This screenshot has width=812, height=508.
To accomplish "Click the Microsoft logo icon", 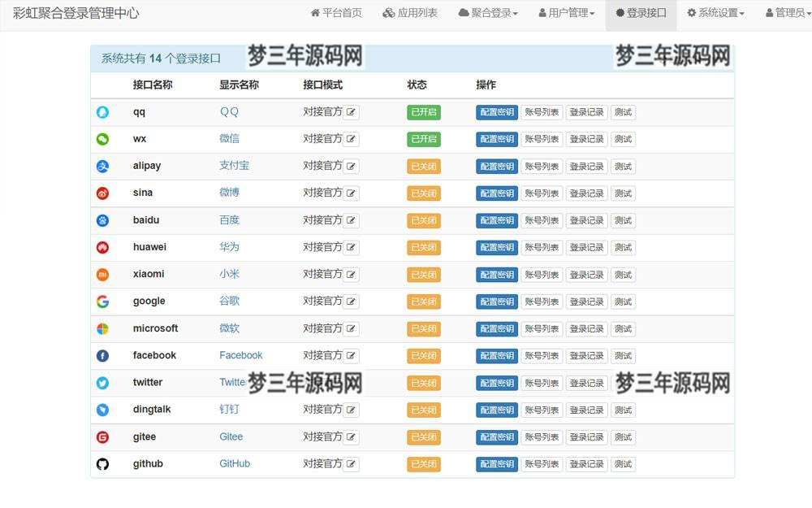I will coord(102,328).
